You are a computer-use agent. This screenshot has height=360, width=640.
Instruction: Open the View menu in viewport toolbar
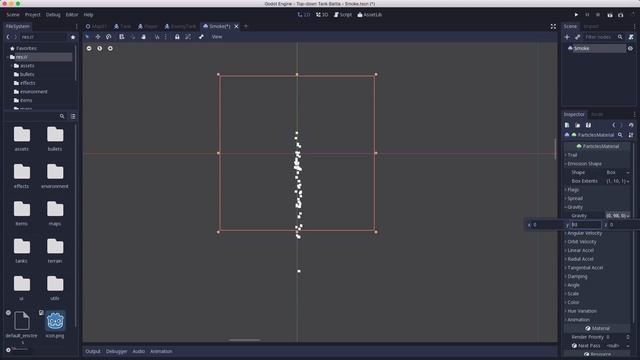pyautogui.click(x=217, y=37)
